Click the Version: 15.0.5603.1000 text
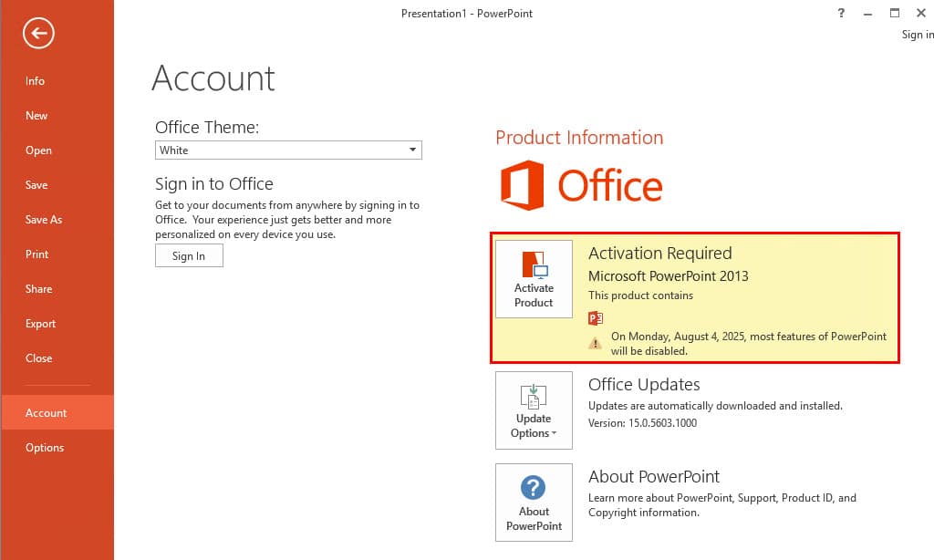The height and width of the screenshot is (560, 934). (x=643, y=423)
